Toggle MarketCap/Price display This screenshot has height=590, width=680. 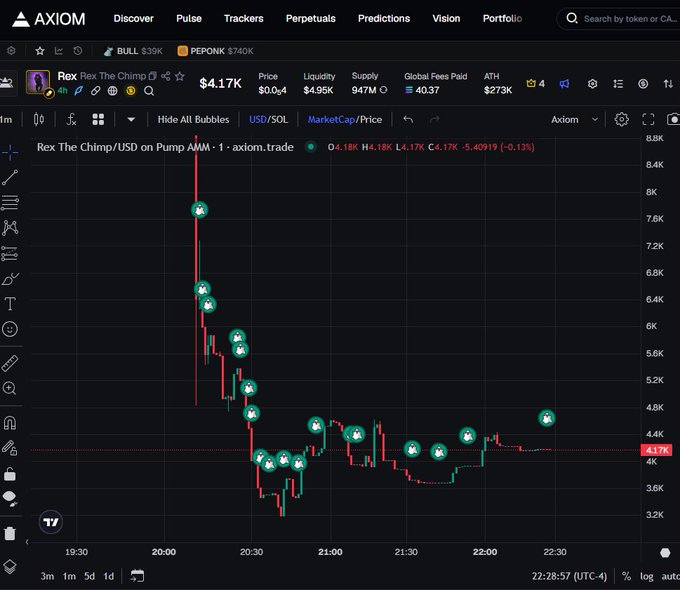(345, 119)
